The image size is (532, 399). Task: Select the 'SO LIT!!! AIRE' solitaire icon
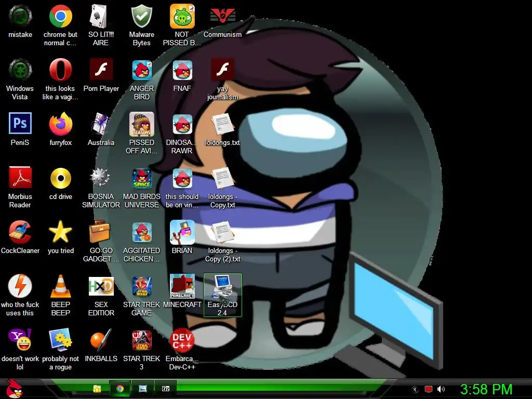pos(101,16)
